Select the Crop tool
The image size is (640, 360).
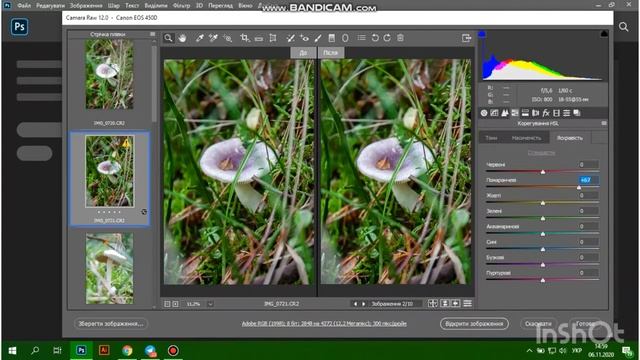244,38
